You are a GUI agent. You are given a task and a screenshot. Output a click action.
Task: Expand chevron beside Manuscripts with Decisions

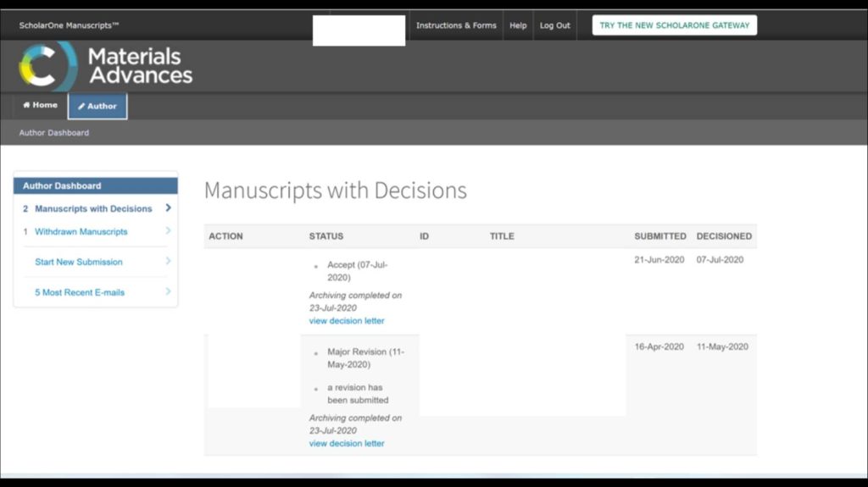pos(169,208)
